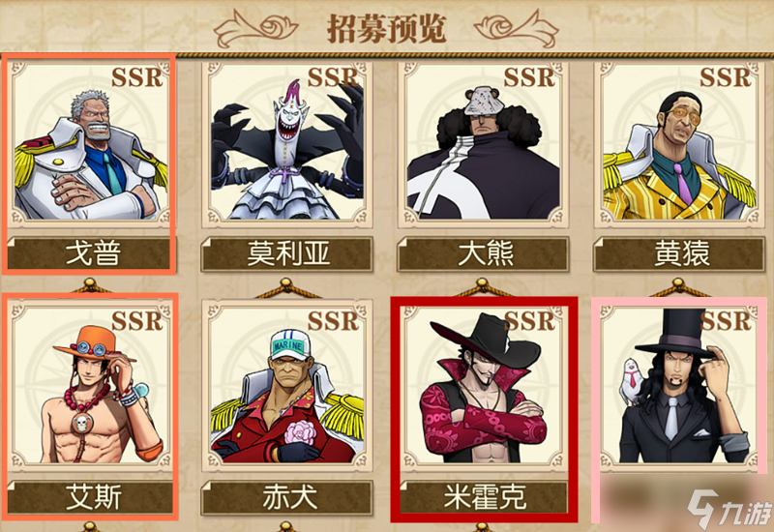Select the 艾斯 character portrait
This screenshot has height=532, width=774.
[x=90, y=386]
